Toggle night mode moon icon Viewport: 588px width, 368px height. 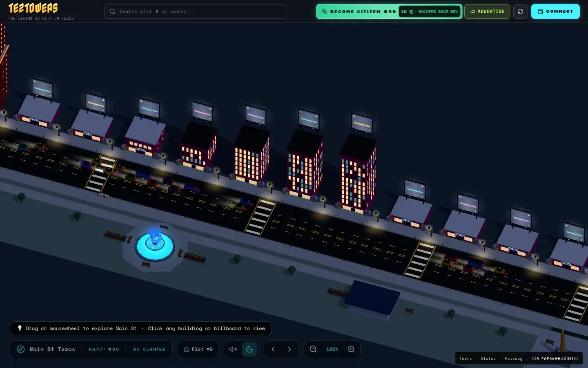click(249, 349)
